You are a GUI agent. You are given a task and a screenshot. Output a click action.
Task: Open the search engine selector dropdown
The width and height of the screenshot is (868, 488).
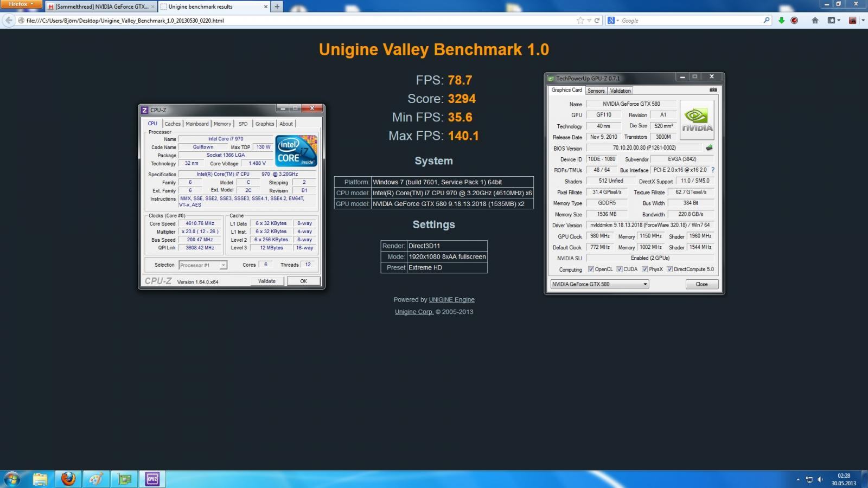point(614,21)
